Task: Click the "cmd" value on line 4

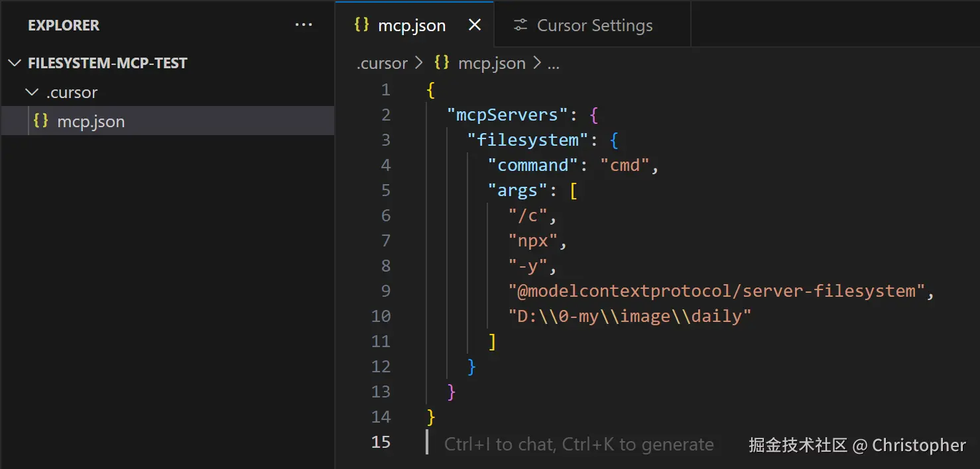Action: [x=625, y=165]
